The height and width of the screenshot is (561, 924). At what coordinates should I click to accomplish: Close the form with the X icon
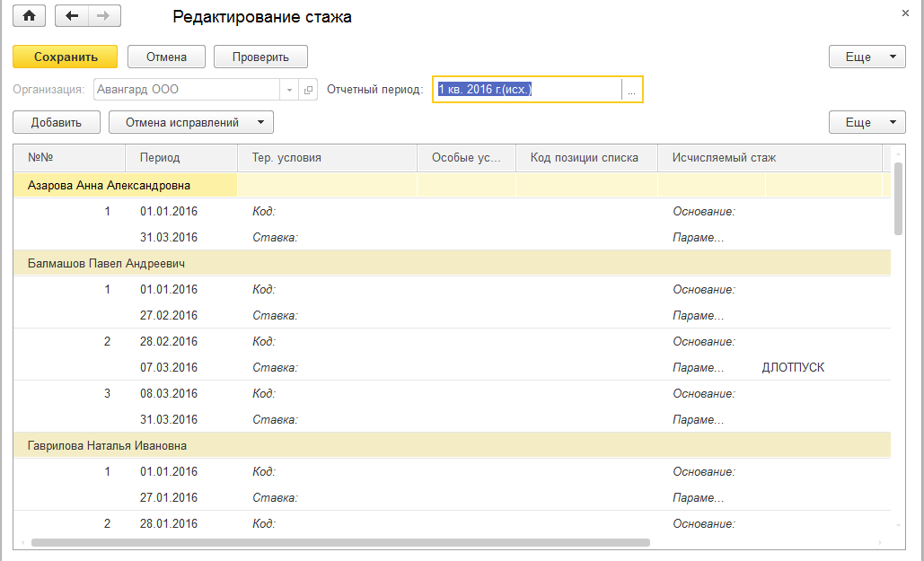[904, 13]
